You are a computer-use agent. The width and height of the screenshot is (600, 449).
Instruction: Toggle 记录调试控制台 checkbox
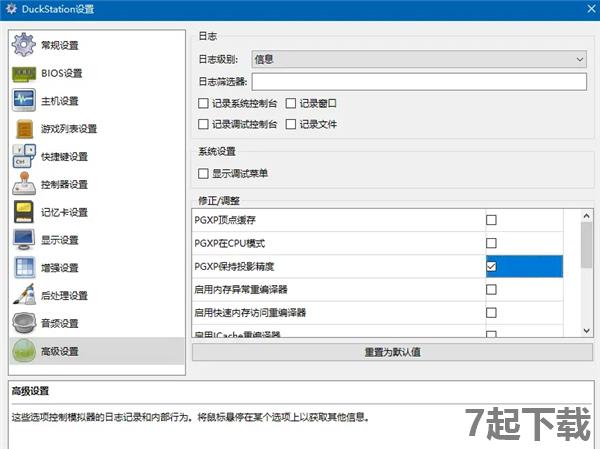coord(203,124)
